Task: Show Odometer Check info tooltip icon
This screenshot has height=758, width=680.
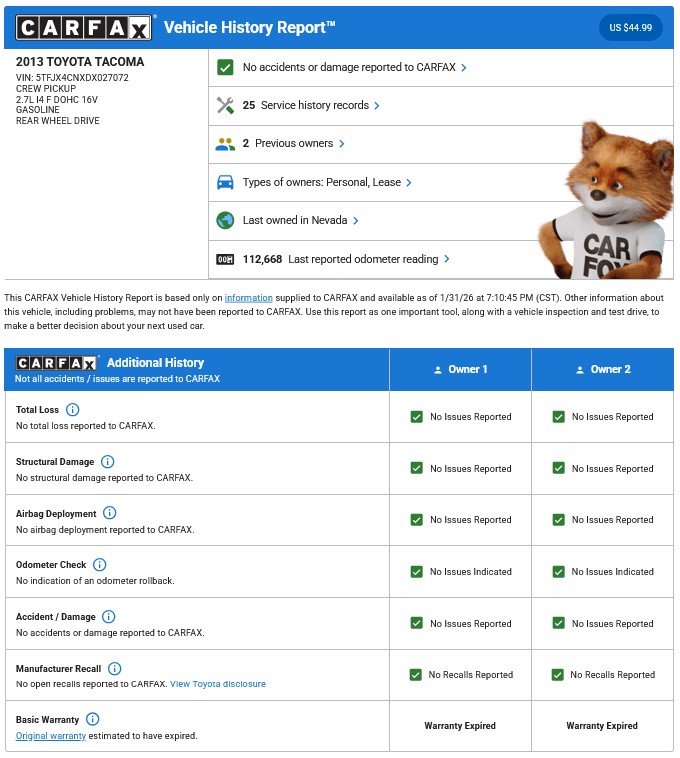Action: click(x=100, y=565)
